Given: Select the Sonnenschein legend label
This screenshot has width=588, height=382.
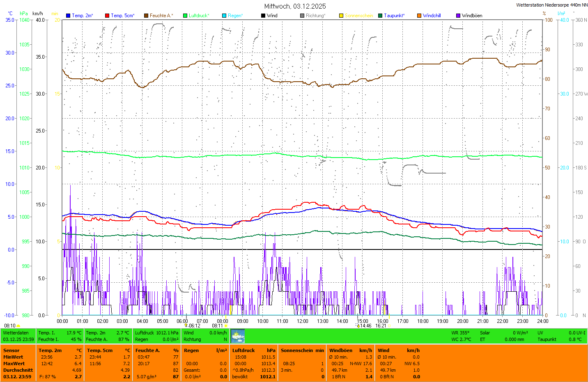Looking at the screenshot, I should click(x=358, y=16).
